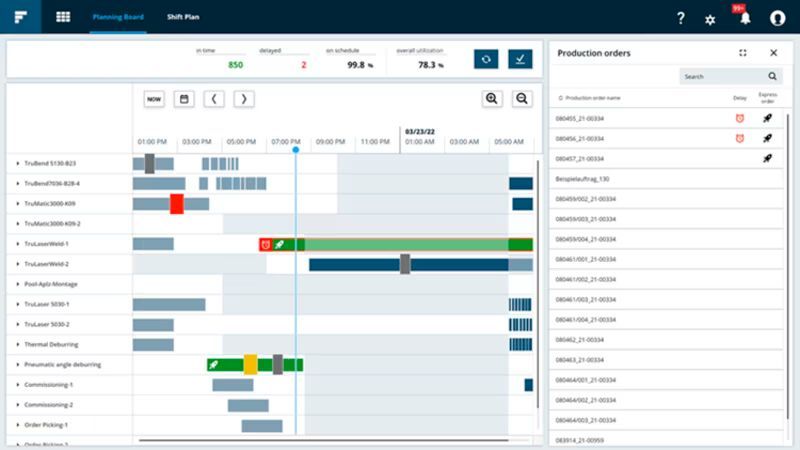Expand the TruBend7036-B28-4 row
Image resolution: width=800 pixels, height=450 pixels.
click(x=17, y=183)
